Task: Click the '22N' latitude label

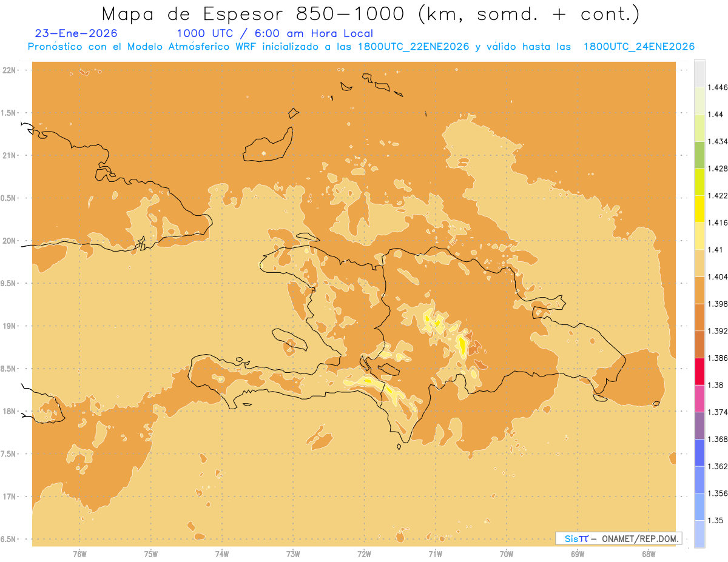Action: (9, 70)
